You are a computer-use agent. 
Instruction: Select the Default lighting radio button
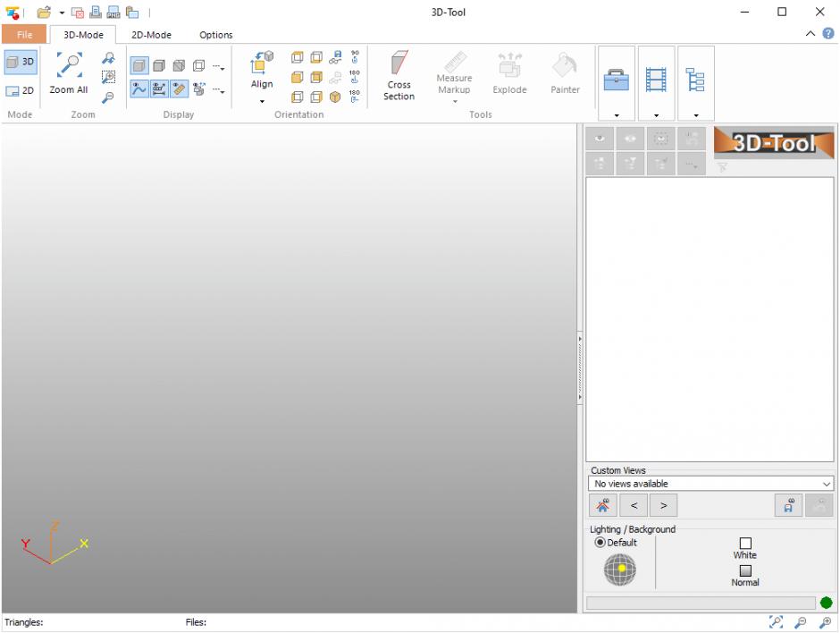click(600, 543)
